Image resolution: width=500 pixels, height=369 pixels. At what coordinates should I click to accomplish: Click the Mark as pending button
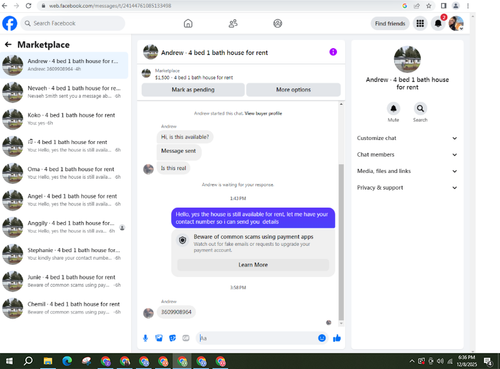pyautogui.click(x=193, y=90)
